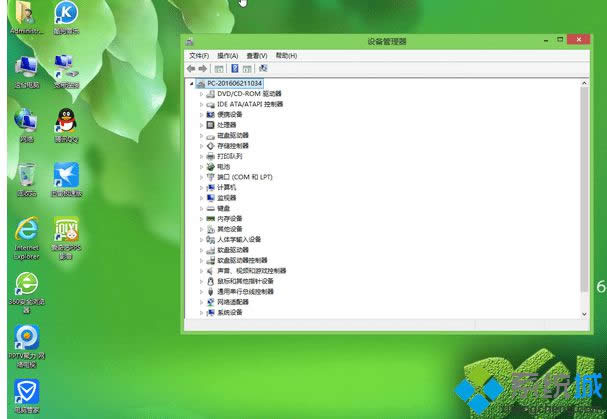
Task: Open the QQ penguin desktop icon
Action: pyautogui.click(x=66, y=122)
